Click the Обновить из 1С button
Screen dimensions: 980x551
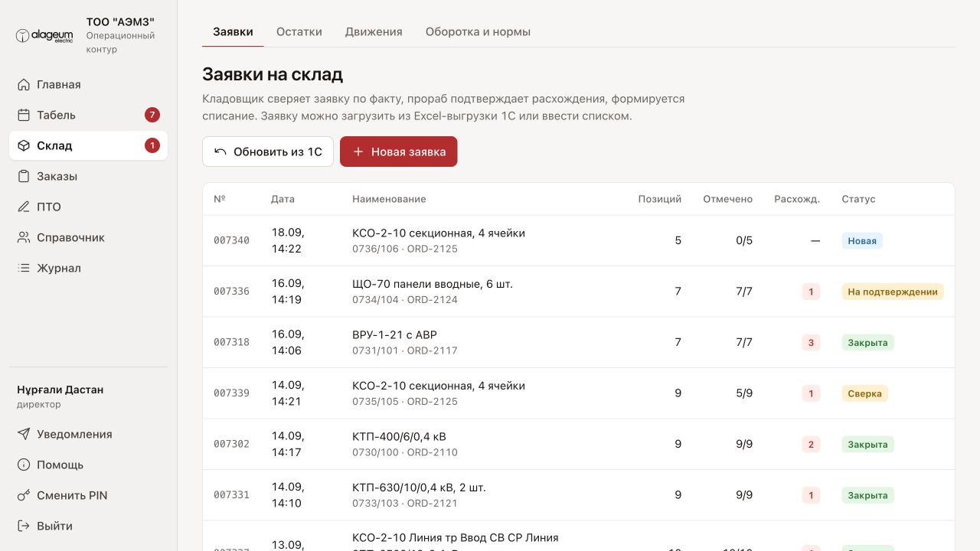point(268,152)
